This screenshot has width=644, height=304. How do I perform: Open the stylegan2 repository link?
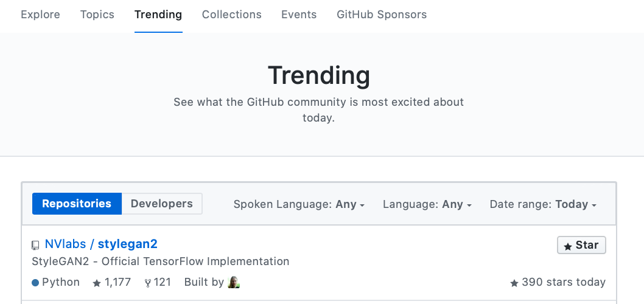point(128,244)
